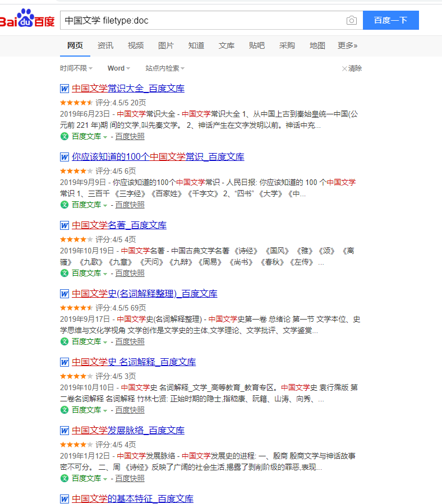
Task: Click the 百度一下 search button
Action: click(x=391, y=20)
